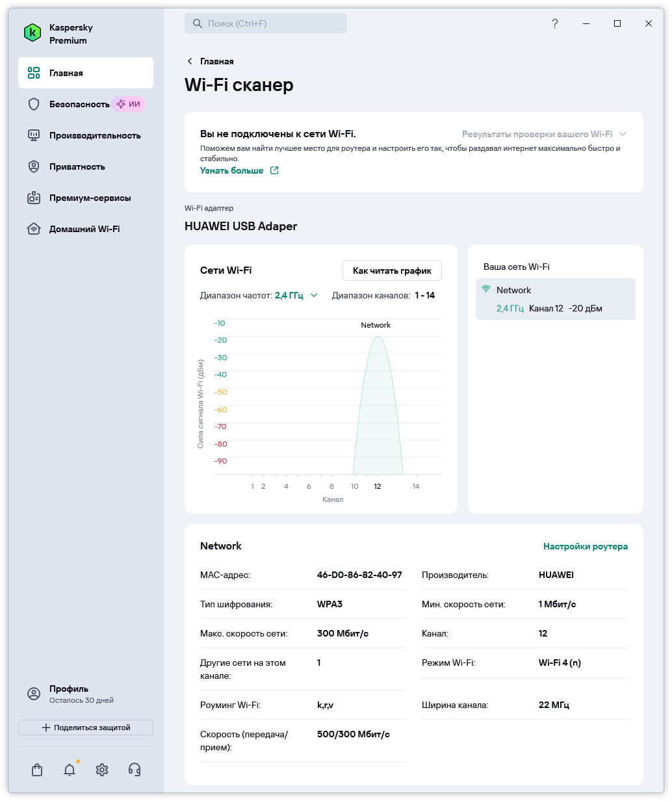Click the 1 Мбит/с minimum speed value
Viewport: 672px width, 801px height.
(558, 604)
